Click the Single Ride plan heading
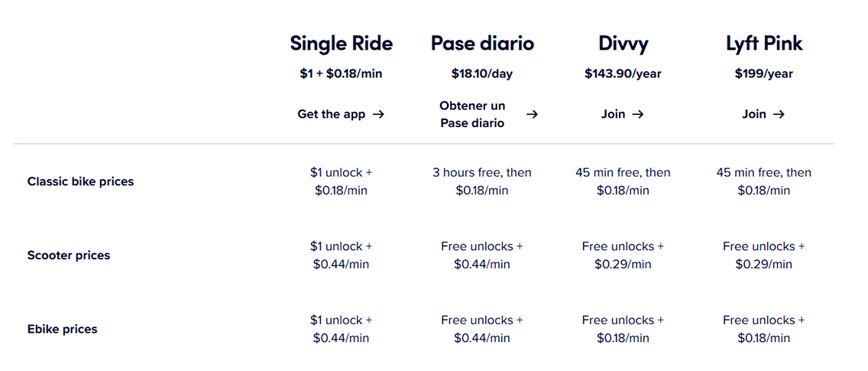The image size is (868, 371). tap(341, 44)
